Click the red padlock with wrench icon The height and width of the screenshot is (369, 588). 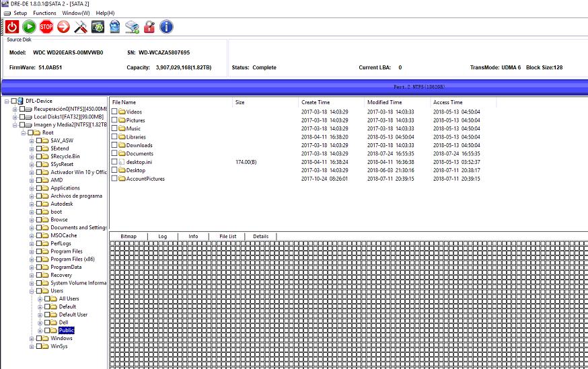[149, 27]
